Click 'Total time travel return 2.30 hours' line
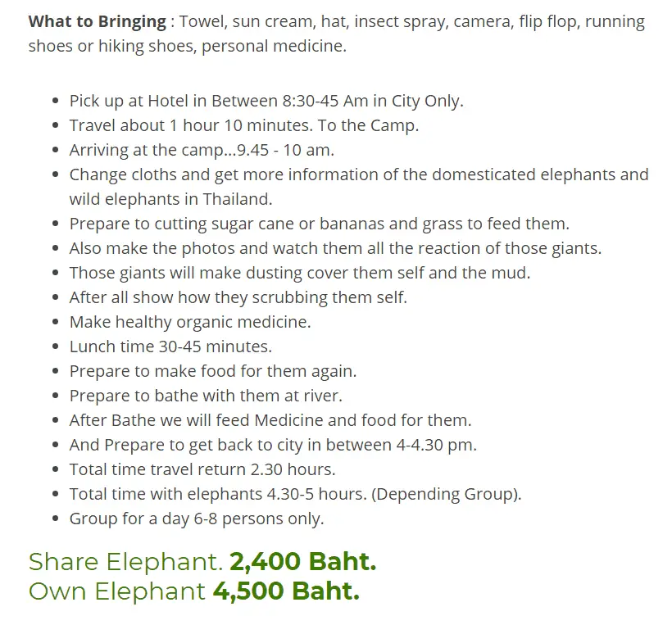This screenshot has height=625, width=672. pos(202,469)
